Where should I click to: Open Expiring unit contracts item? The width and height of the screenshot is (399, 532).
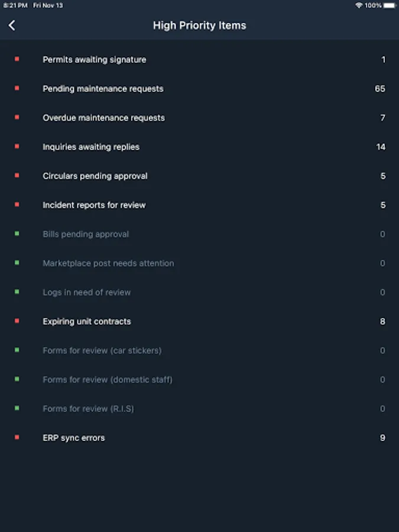point(87,322)
